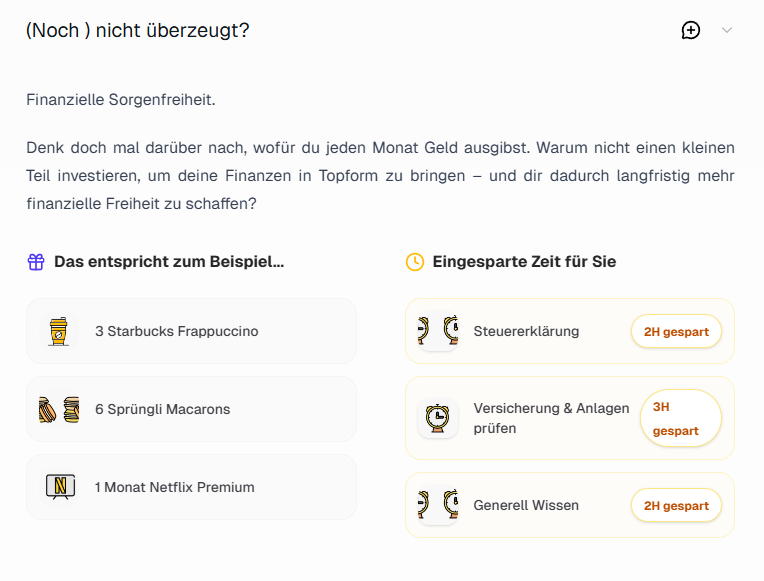The height and width of the screenshot is (581, 764).
Task: Click the Starbucks coffee cup icon
Action: pos(59,331)
